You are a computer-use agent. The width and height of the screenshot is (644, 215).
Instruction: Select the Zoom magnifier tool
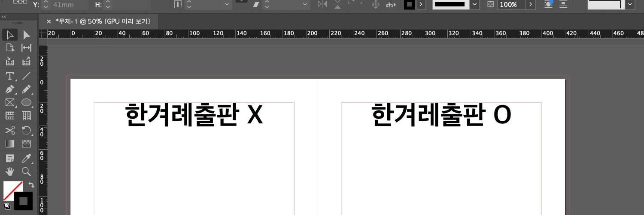point(26,172)
